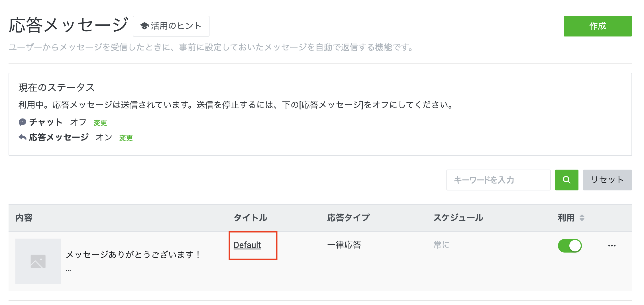Image resolution: width=644 pixels, height=305 pixels.
Task: Click the 内容 column header
Action: click(24, 218)
